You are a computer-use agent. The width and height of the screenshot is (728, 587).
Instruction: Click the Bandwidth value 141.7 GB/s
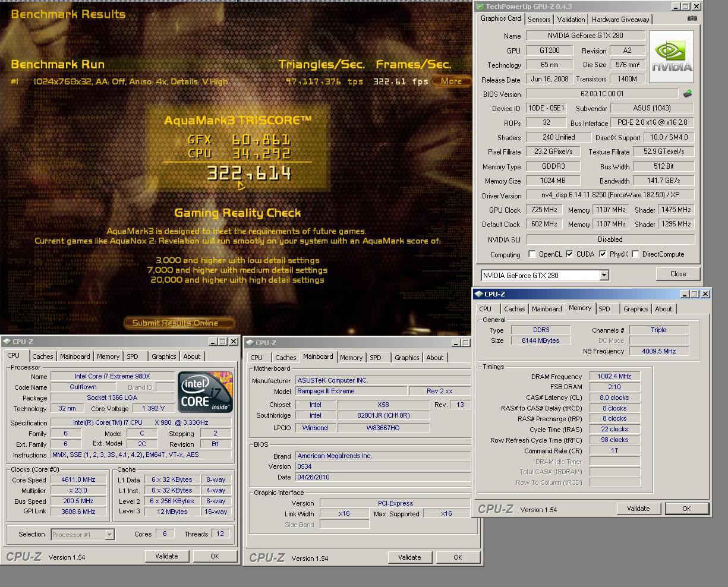point(663,181)
